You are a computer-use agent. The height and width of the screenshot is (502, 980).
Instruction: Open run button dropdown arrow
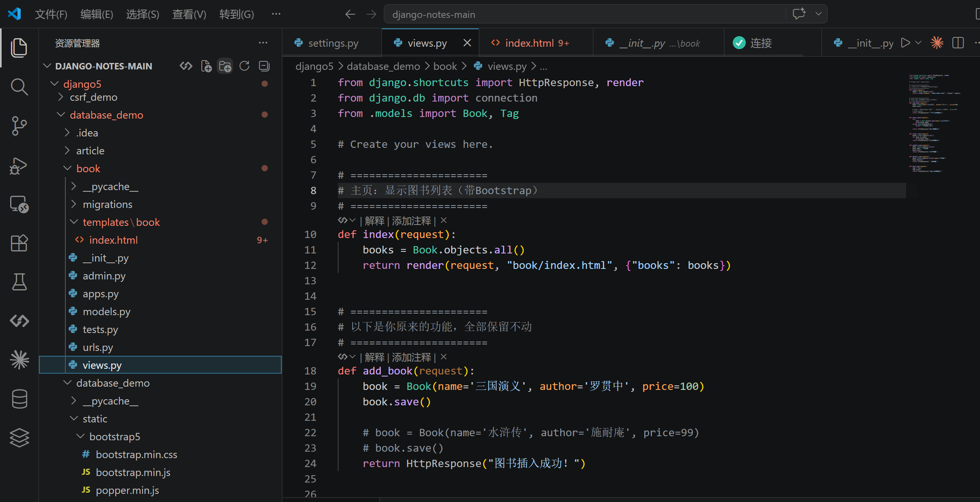(x=919, y=43)
